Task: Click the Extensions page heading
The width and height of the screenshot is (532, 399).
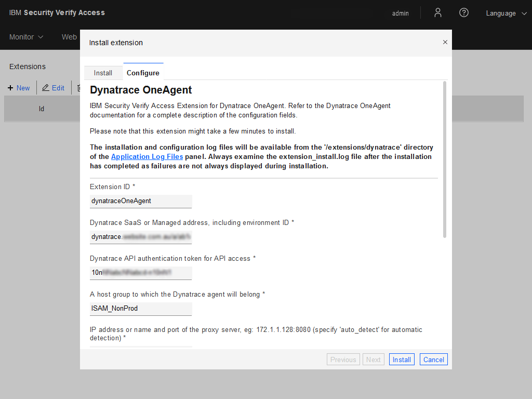Action: point(28,66)
